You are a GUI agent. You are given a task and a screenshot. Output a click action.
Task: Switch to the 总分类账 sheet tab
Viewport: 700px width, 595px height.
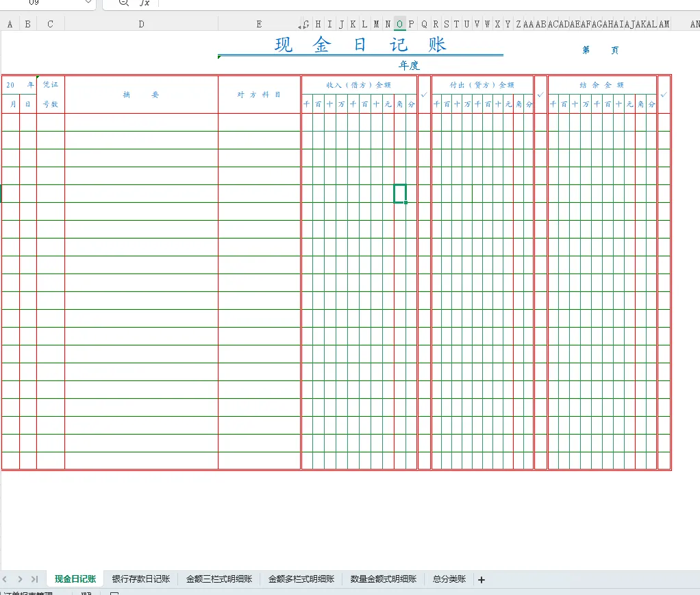(449, 579)
